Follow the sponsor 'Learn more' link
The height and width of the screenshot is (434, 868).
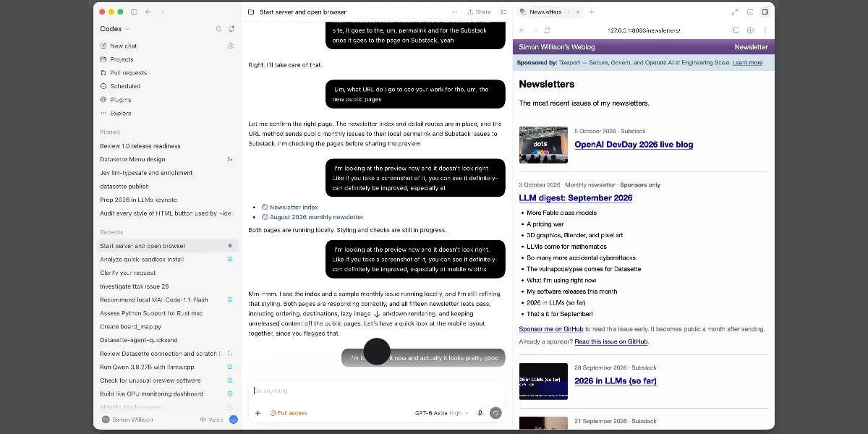[x=747, y=63]
